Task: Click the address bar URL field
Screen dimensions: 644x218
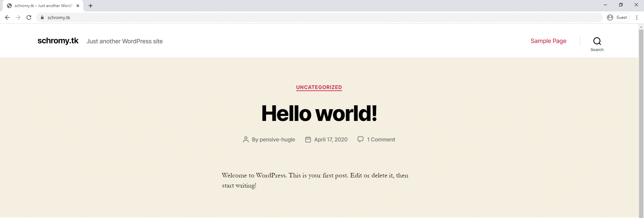Action: (x=302, y=17)
